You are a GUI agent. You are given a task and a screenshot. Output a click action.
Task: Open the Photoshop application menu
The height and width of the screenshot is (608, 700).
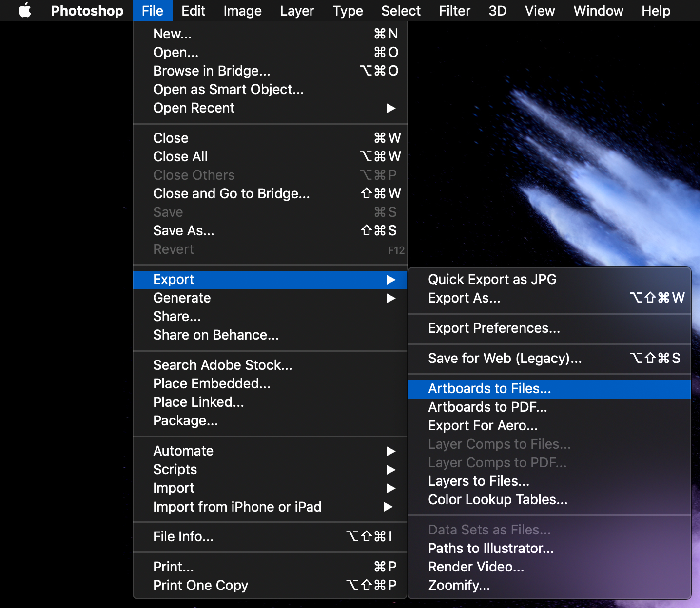tap(87, 11)
